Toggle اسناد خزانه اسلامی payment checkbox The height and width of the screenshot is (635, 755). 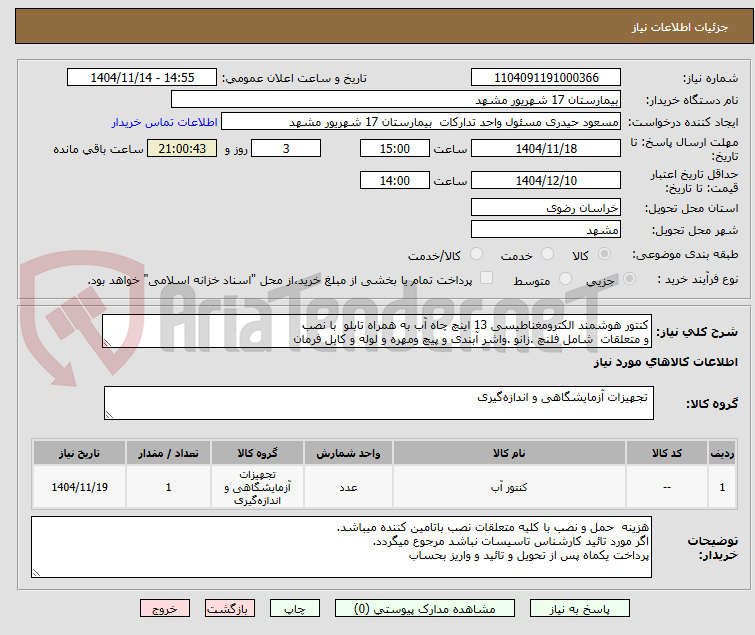(486, 278)
